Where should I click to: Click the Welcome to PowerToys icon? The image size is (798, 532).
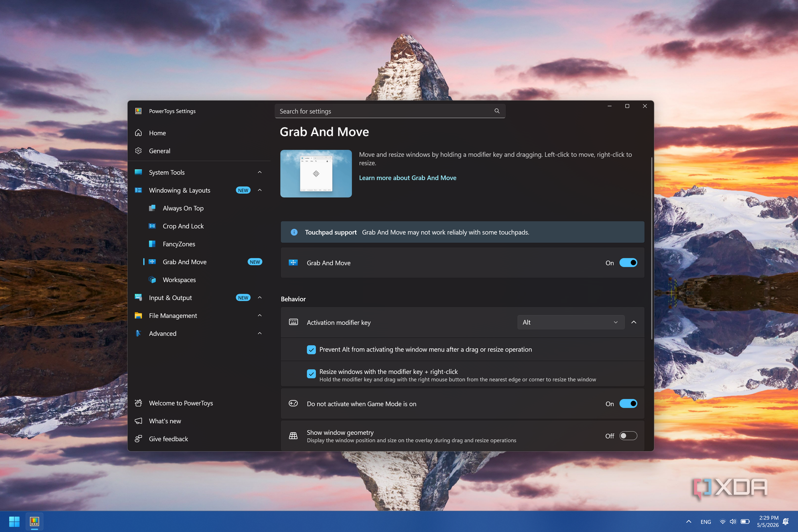pos(138,403)
